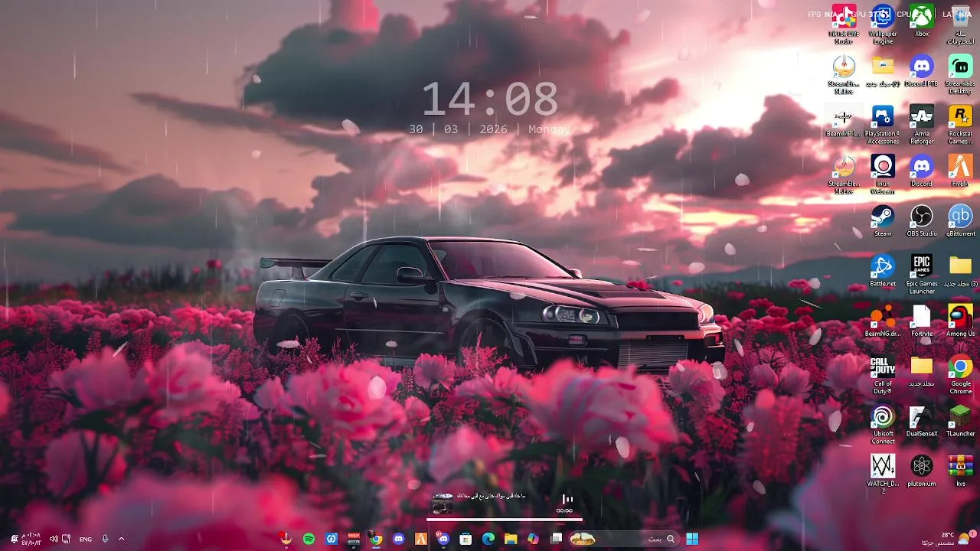Viewport: 980px width, 551px height.
Task: Open the weather widget showing 28°C
Action: [949, 539]
